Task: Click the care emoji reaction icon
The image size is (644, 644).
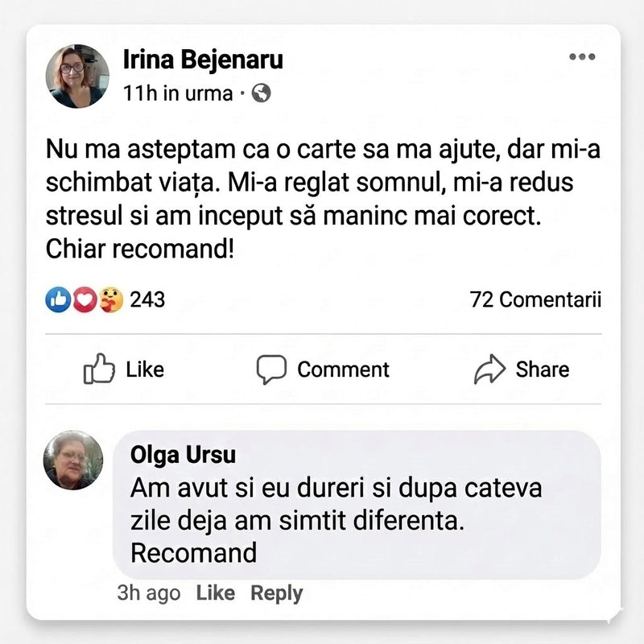Action: (x=109, y=300)
